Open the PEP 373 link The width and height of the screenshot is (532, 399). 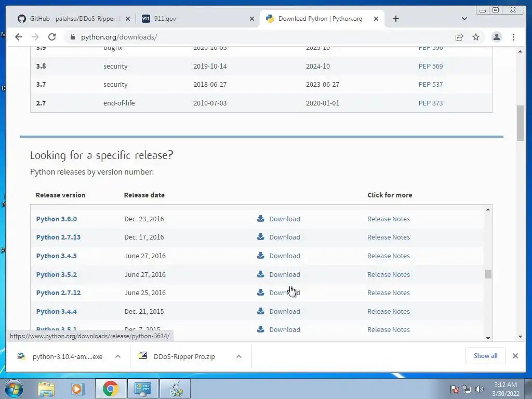pyautogui.click(x=431, y=103)
